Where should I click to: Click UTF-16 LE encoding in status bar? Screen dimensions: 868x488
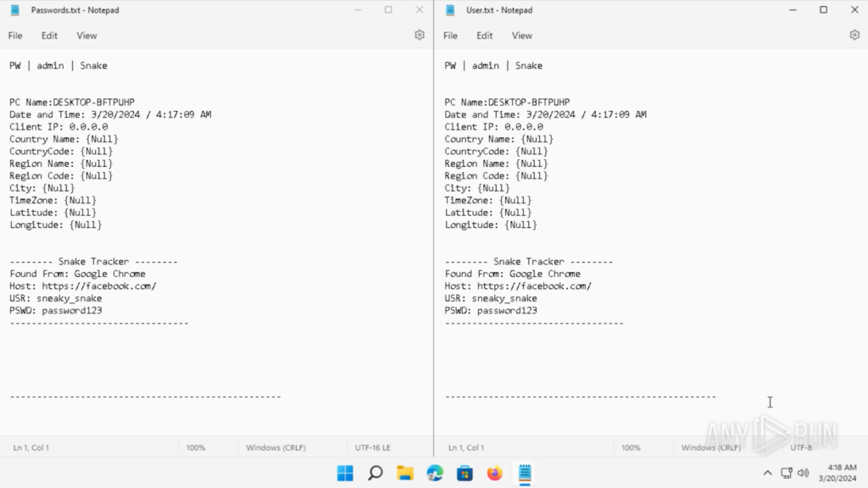tap(373, 447)
